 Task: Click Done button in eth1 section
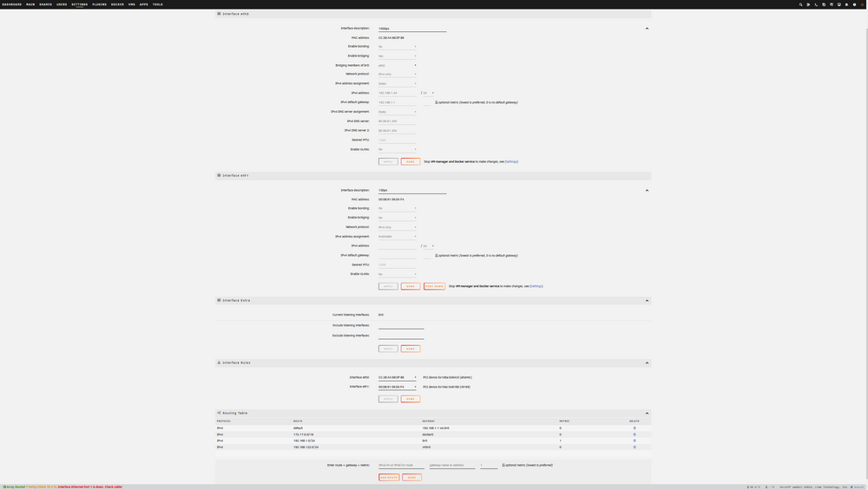coord(411,286)
